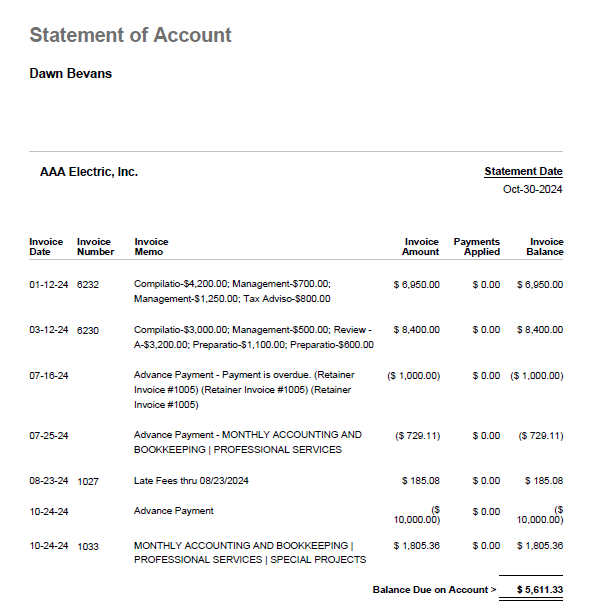Click the AAA Electric, Inc. company name
Screen dimensions: 596x616
coord(89,172)
